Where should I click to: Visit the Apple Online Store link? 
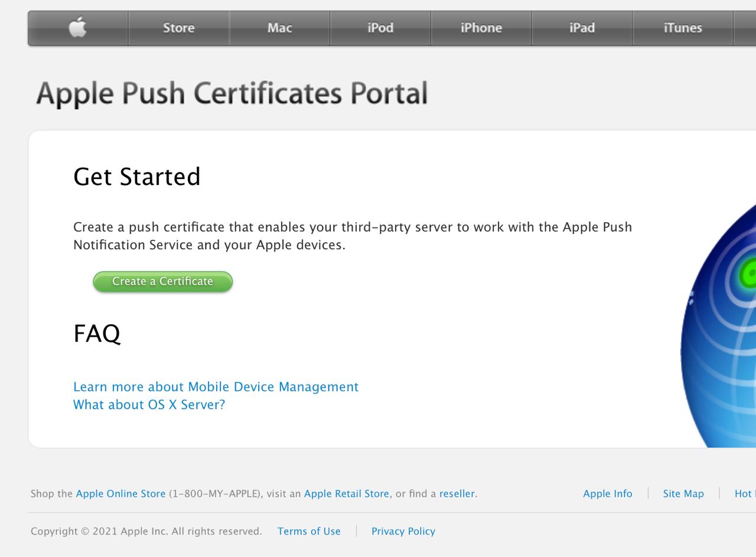coord(120,494)
